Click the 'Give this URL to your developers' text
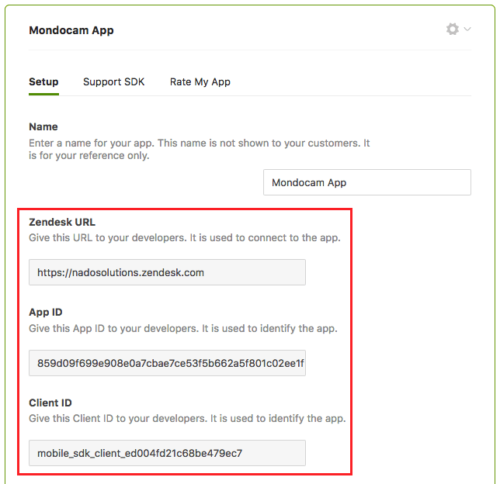 pos(185,238)
